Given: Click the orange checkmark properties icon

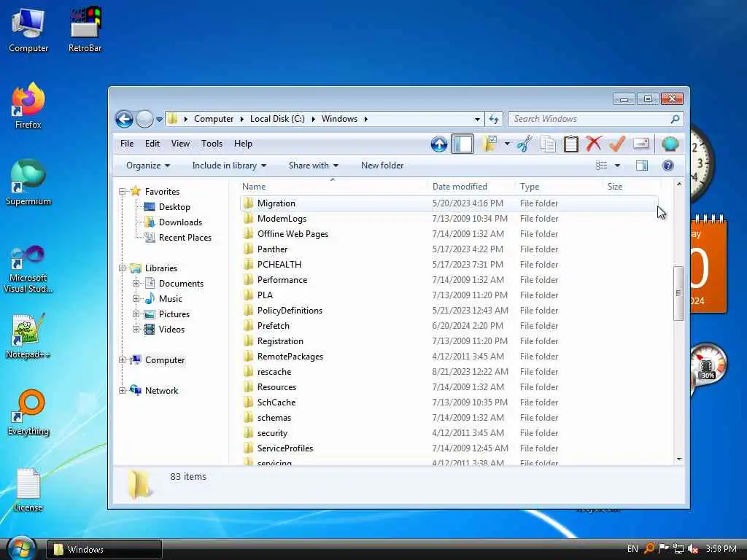Looking at the screenshot, I should click(617, 144).
